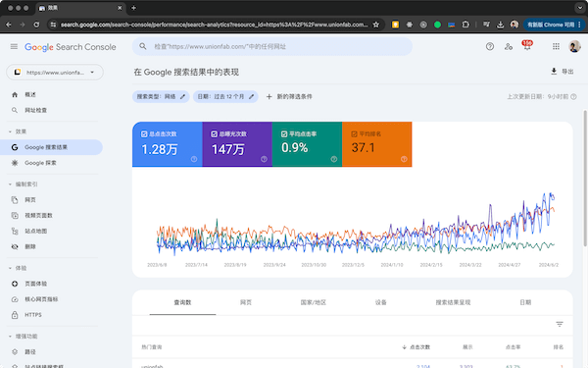The image size is (588, 368).
Task: Open the hamburger main menu
Action: [14, 46]
